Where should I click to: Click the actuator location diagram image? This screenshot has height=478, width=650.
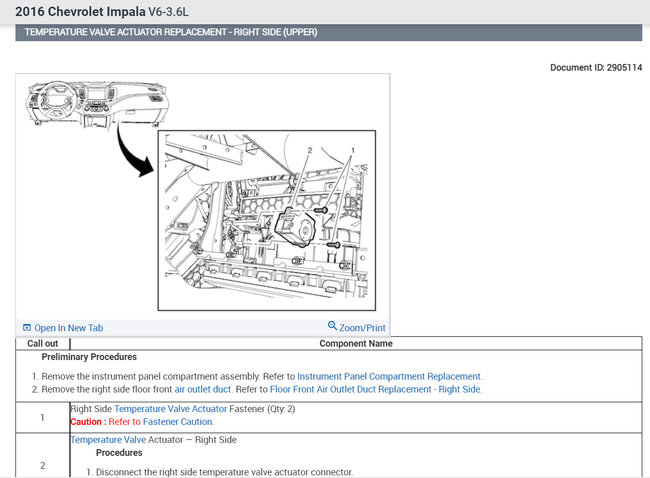(x=267, y=221)
